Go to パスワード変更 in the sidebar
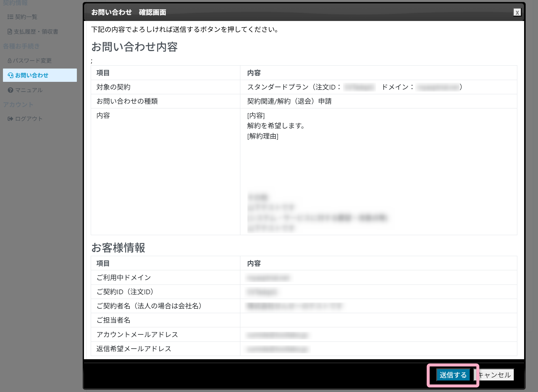The width and height of the screenshot is (538, 392). (32, 61)
